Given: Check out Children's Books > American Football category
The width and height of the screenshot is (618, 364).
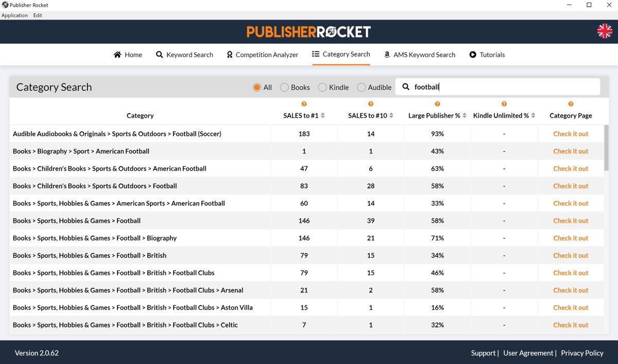Looking at the screenshot, I should pyautogui.click(x=571, y=168).
